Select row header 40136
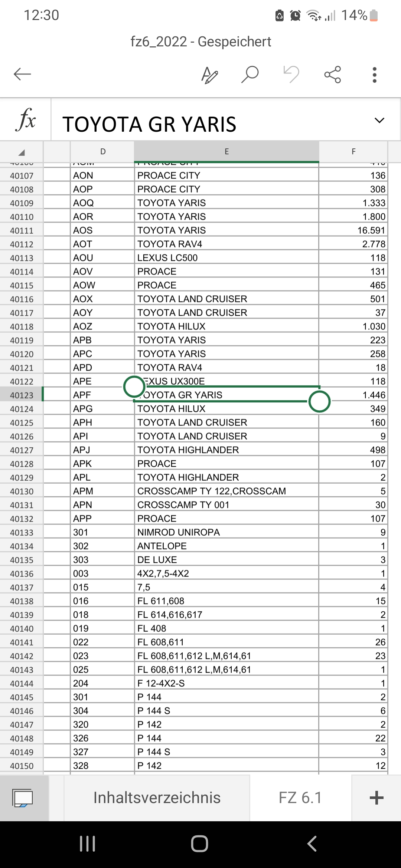This screenshot has width=401, height=868. click(22, 574)
